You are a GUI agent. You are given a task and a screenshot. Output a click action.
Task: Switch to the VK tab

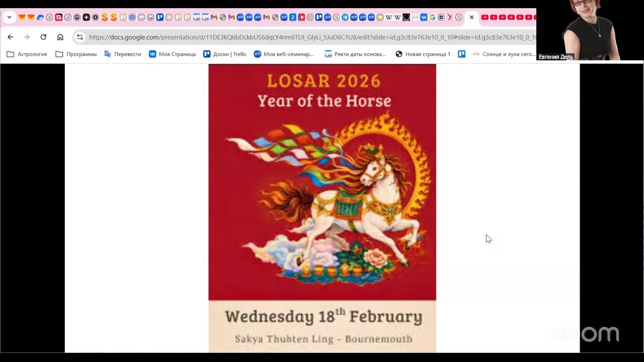(x=423, y=17)
